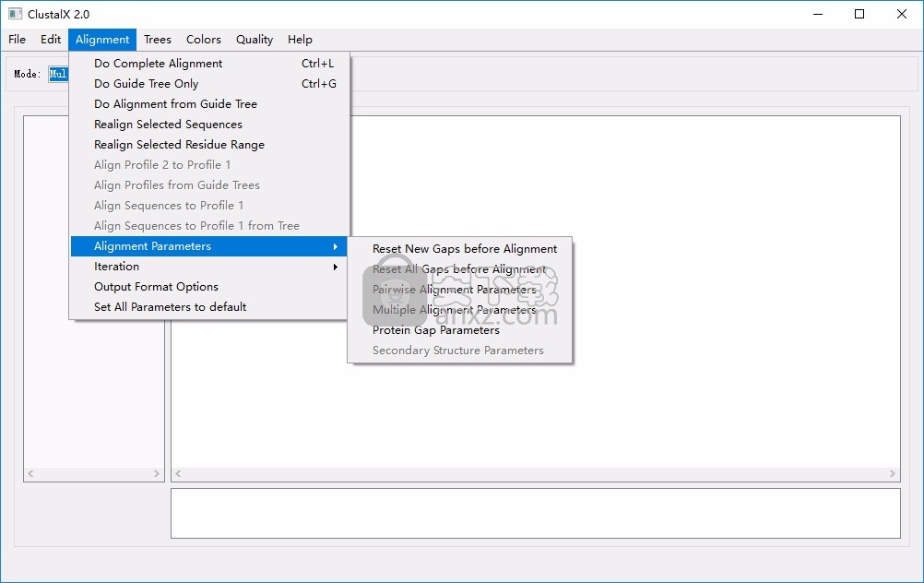Choose Set All Parameters to default
Image resolution: width=924 pixels, height=583 pixels.
coord(209,307)
